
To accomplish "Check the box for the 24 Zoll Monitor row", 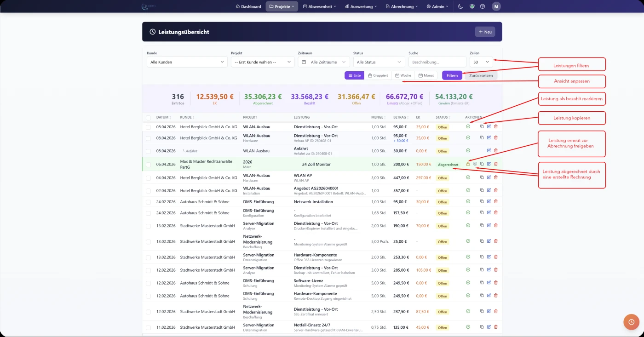I will pyautogui.click(x=148, y=164).
